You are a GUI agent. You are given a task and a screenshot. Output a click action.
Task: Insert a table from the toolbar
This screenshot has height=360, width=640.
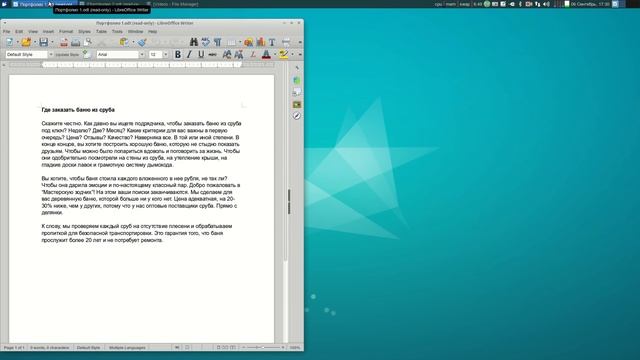click(x=232, y=42)
